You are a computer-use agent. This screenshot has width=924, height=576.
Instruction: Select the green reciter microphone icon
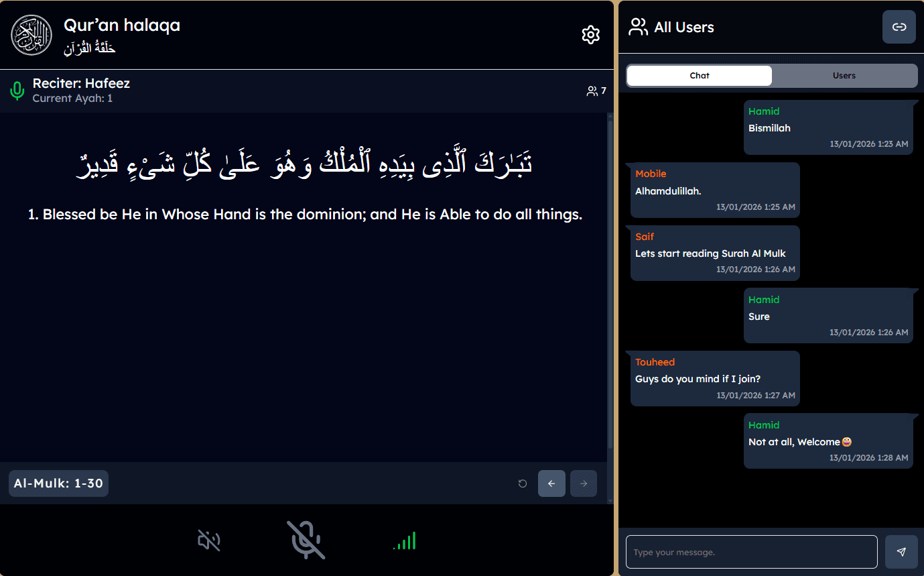[x=17, y=91]
